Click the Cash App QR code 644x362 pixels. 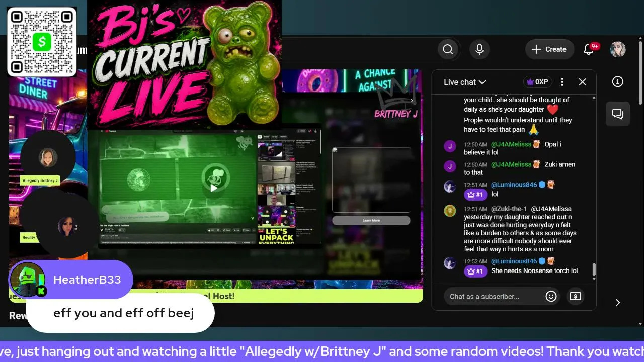42,42
